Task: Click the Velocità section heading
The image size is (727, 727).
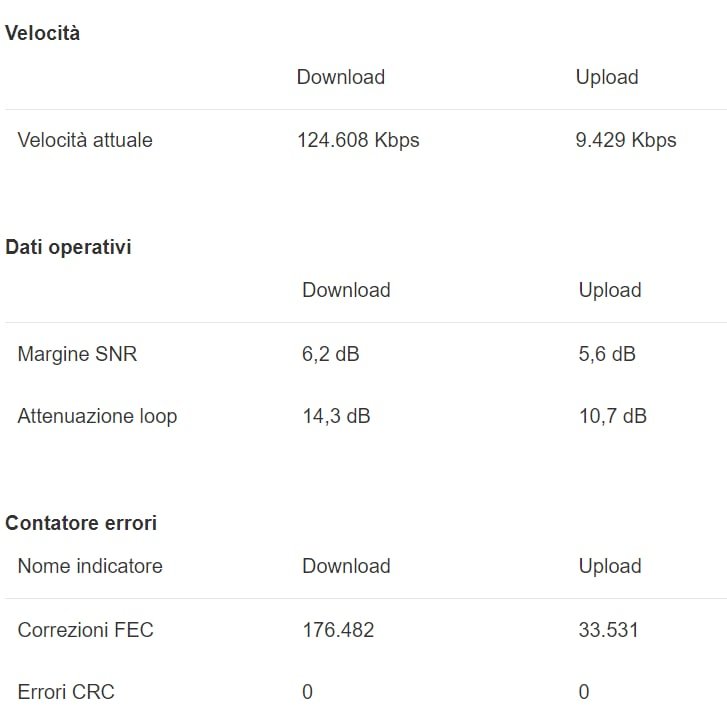Action: pyautogui.click(x=43, y=33)
